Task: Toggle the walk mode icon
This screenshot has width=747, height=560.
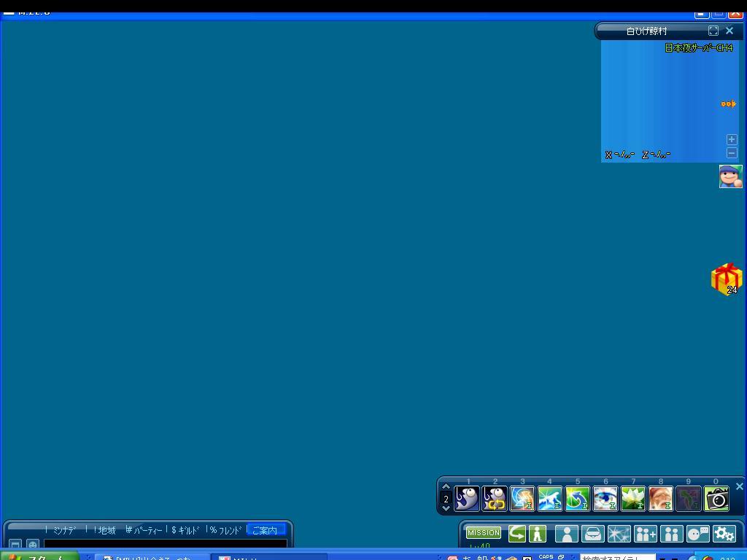Action: [538, 534]
